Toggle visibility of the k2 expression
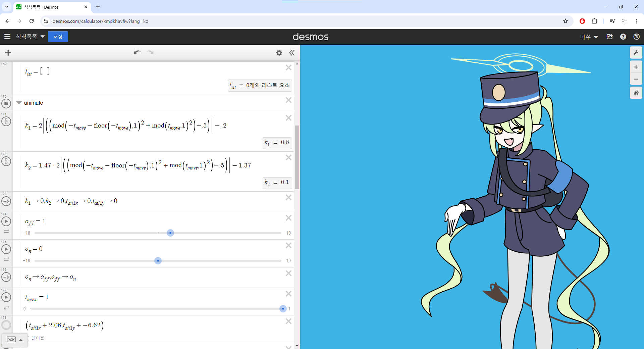Image resolution: width=644 pixels, height=349 pixels. (6, 161)
